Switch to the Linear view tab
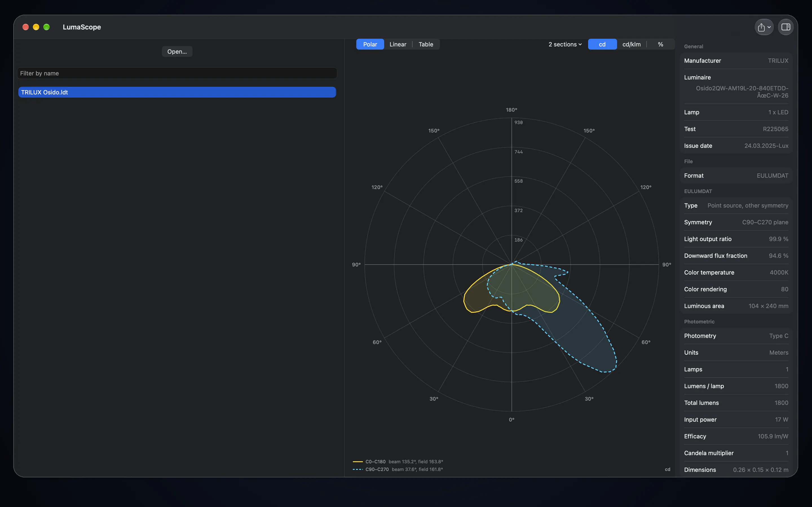The width and height of the screenshot is (812, 507). coord(398,44)
